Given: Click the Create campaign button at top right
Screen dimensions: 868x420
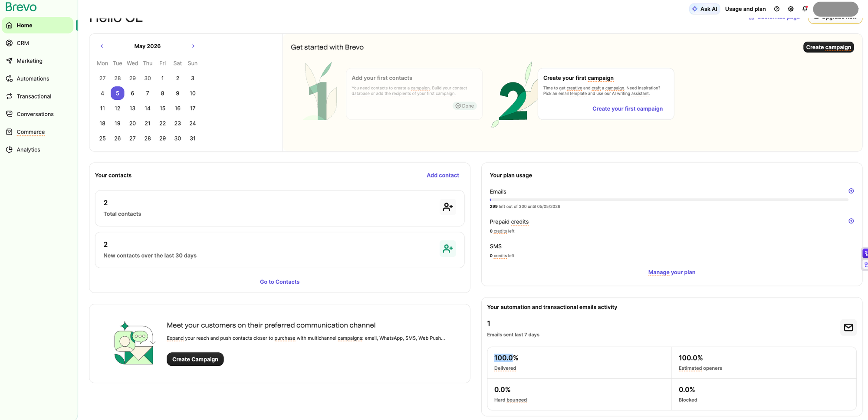Looking at the screenshot, I should click(829, 47).
